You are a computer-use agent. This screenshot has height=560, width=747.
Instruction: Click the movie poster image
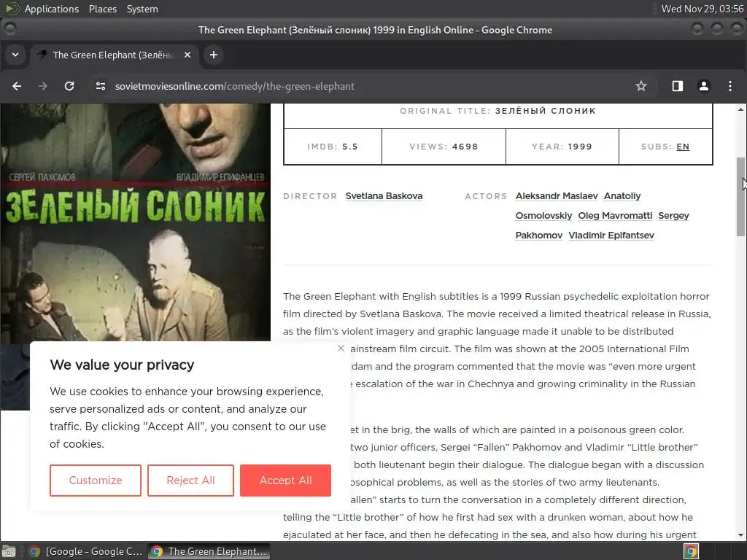point(135,223)
